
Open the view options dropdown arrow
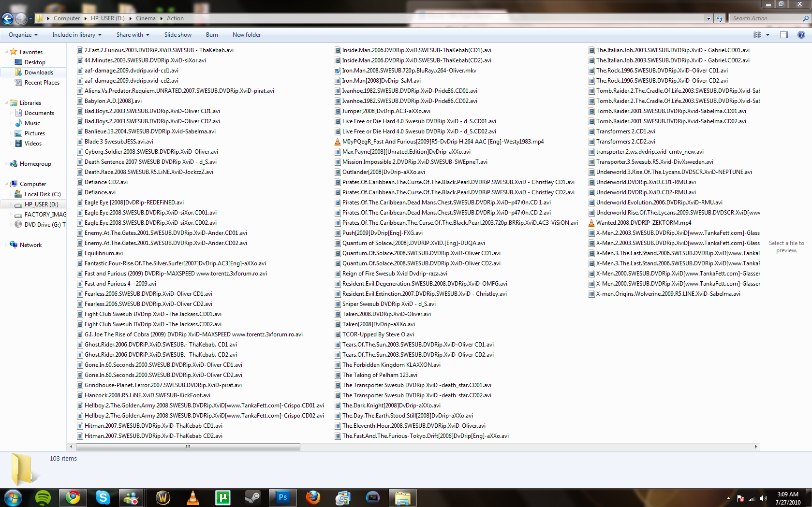[768, 35]
